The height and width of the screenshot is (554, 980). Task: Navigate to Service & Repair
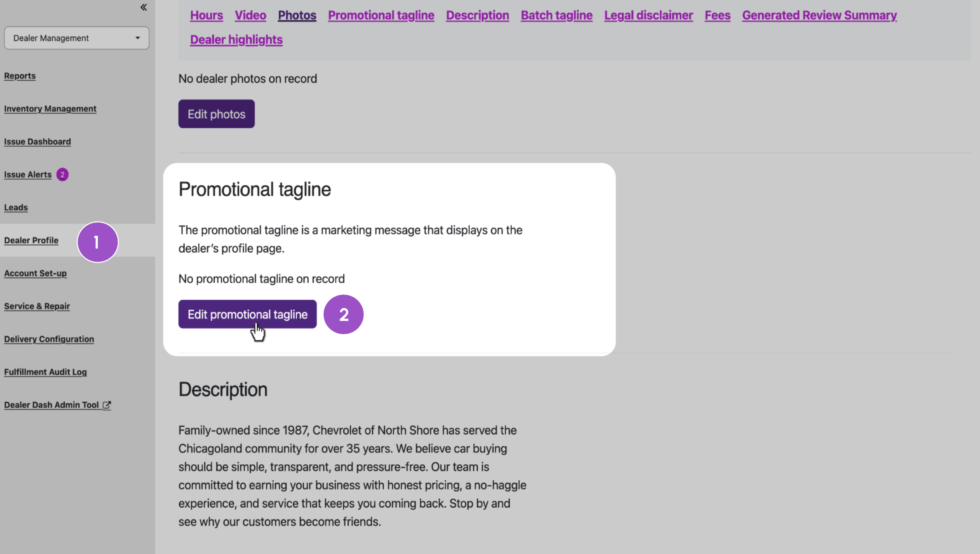[x=37, y=307]
